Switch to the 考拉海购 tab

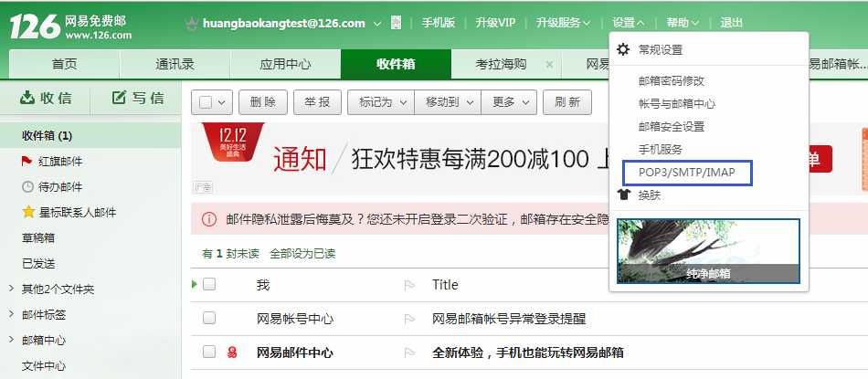(x=501, y=64)
